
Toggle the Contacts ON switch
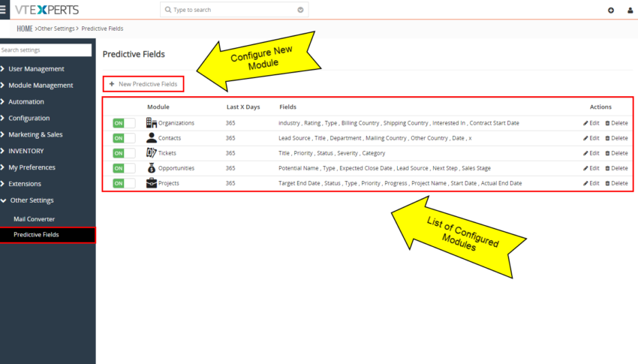[124, 138]
